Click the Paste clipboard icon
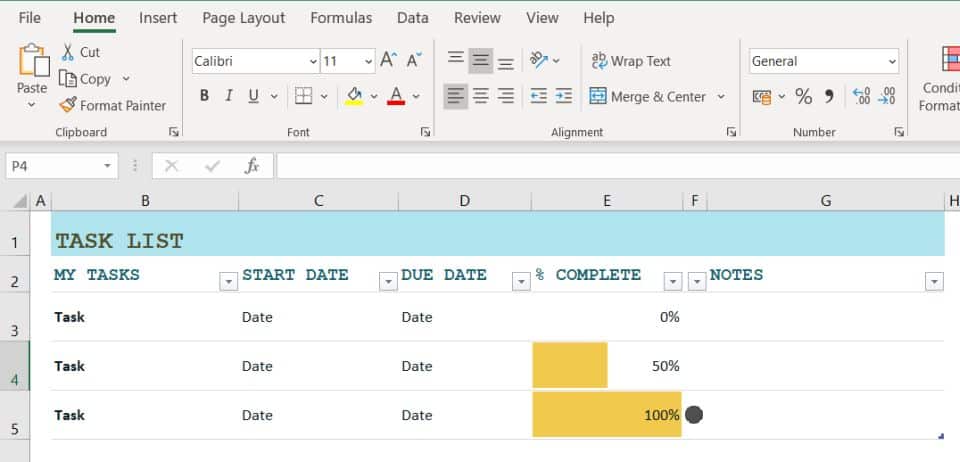Viewport: 960px width, 462px height. [x=34, y=61]
